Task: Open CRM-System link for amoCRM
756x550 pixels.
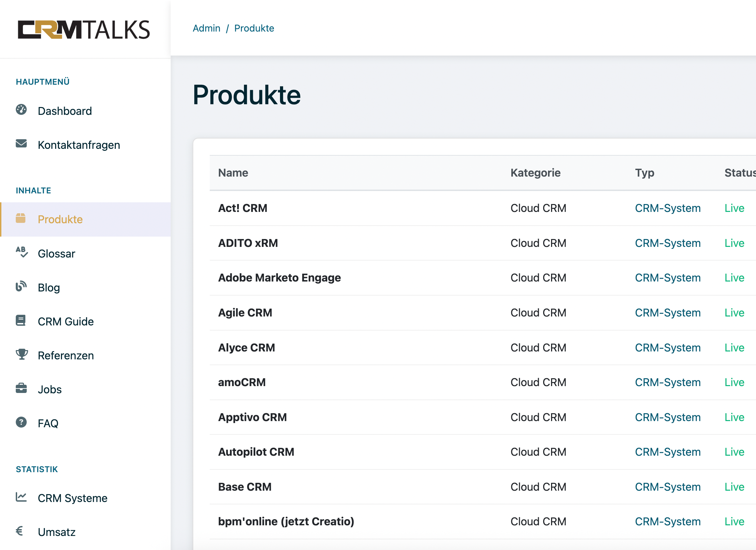Action: tap(668, 382)
